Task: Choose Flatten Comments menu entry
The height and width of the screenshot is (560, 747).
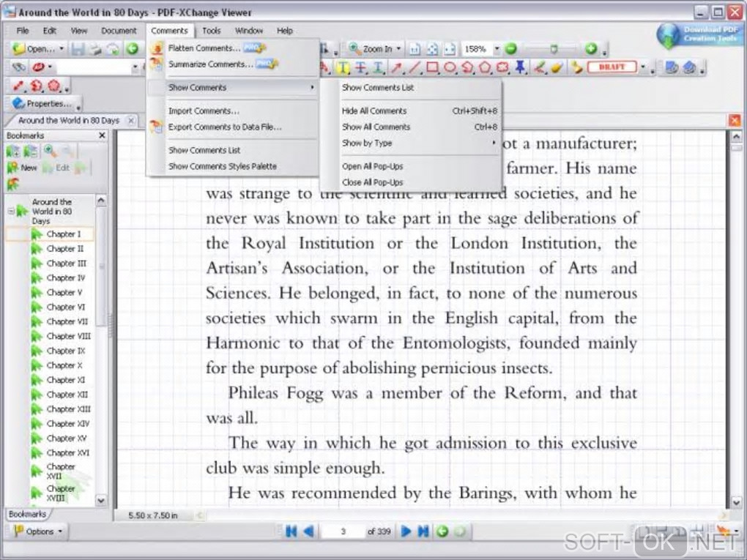Action: (x=234, y=48)
